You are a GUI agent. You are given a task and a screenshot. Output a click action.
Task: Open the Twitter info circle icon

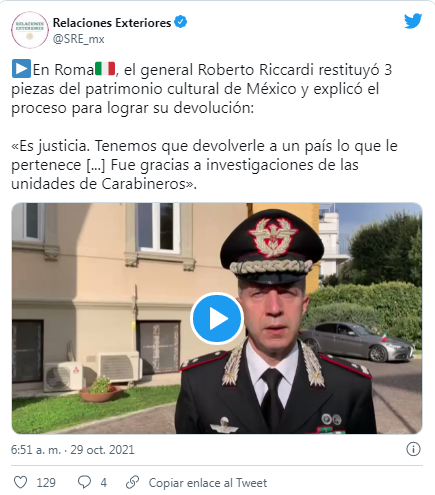coord(413,449)
